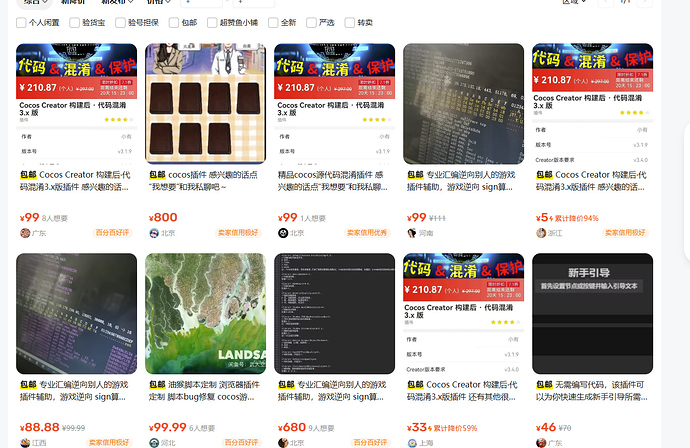Open the 新手引导 dark thumbnail

coord(592,313)
